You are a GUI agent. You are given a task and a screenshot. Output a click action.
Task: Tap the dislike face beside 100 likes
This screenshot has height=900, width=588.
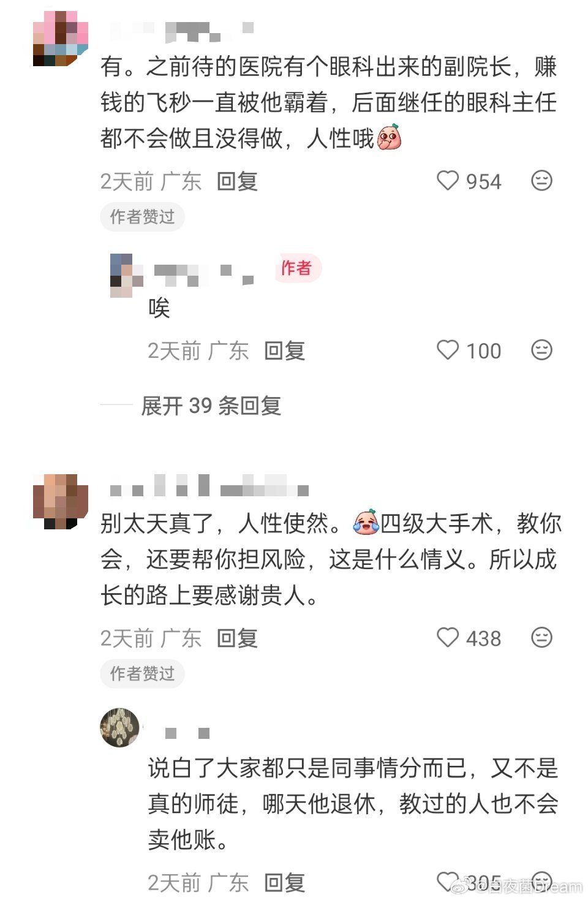(541, 350)
